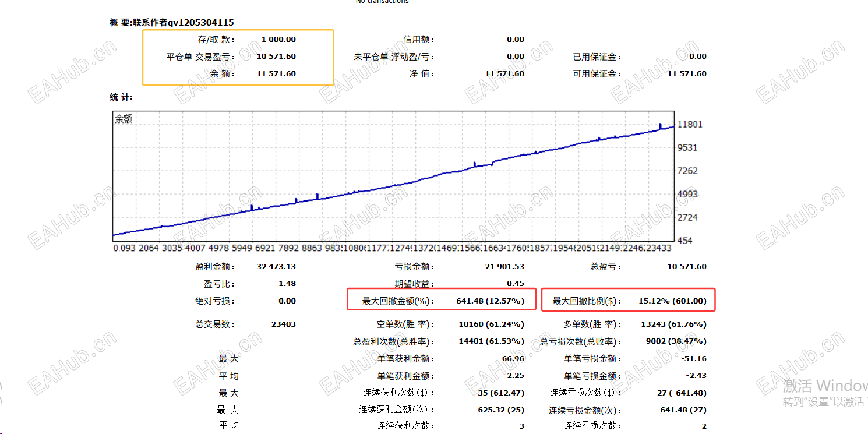Click the 多单数 value 13243 (61.76%)
This screenshot has height=434, width=868.
coord(674,324)
